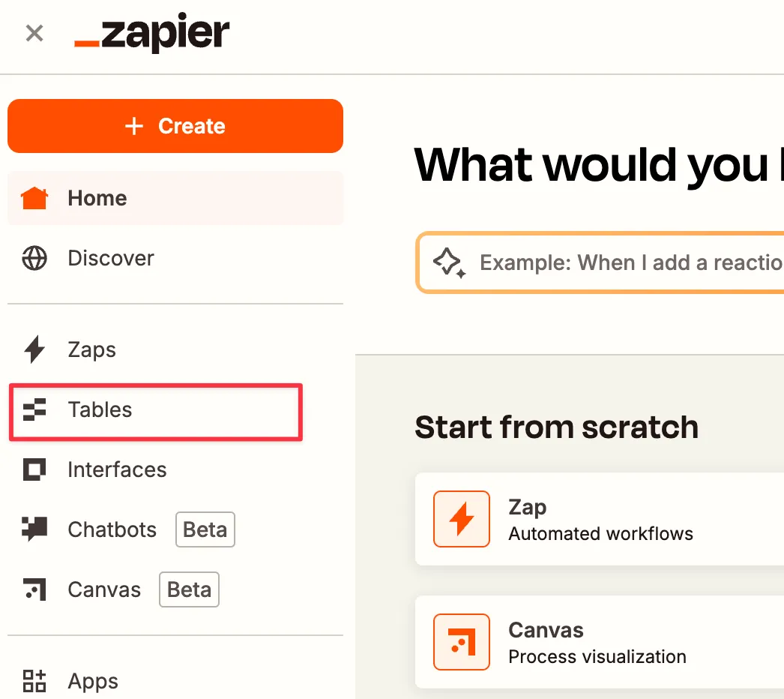
Task: Click the Zap card lightning icon
Action: tap(462, 519)
